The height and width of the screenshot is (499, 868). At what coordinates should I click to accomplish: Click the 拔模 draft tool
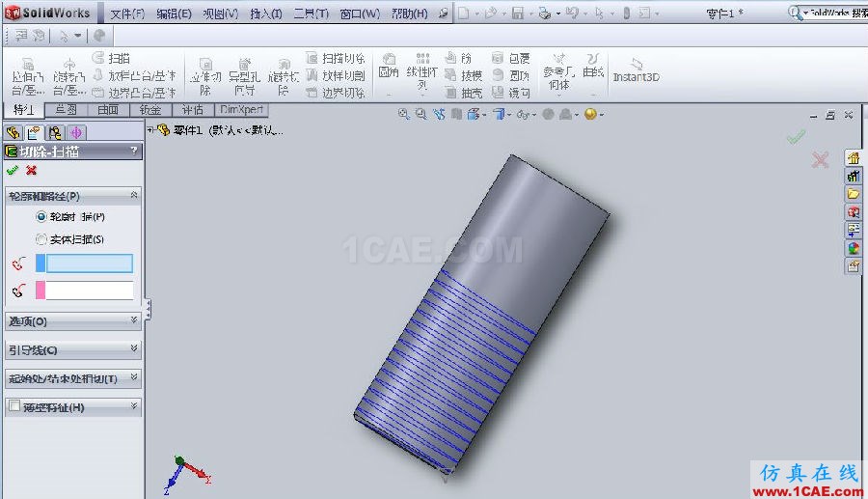(464, 75)
